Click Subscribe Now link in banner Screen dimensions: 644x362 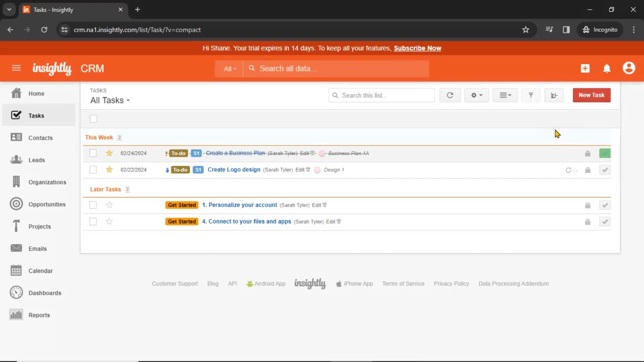tap(418, 48)
